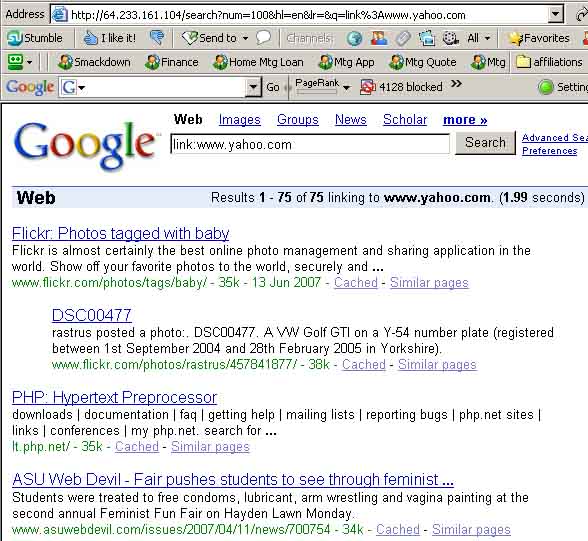Click the green face toolbar icon
The width and height of the screenshot is (588, 541).
point(15,62)
